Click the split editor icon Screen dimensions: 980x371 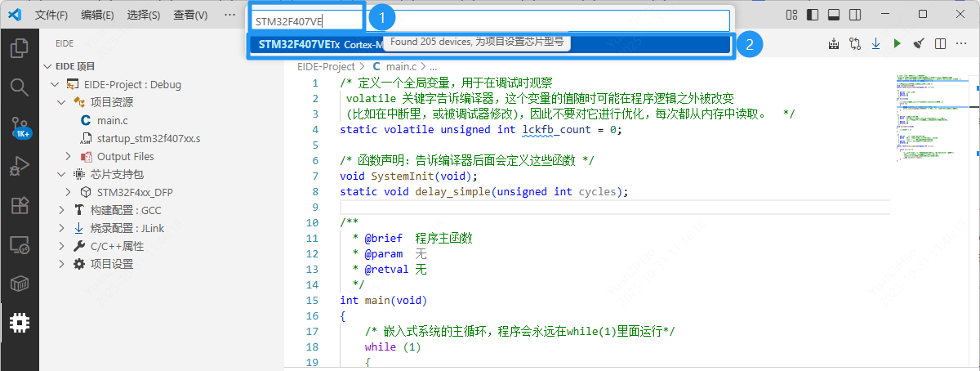pos(940,43)
